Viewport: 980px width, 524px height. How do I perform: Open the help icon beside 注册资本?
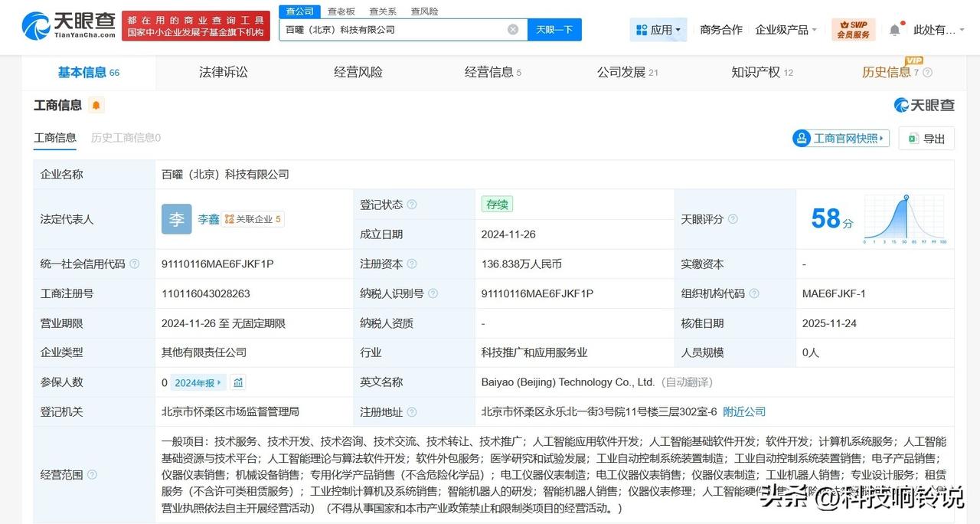412,263
